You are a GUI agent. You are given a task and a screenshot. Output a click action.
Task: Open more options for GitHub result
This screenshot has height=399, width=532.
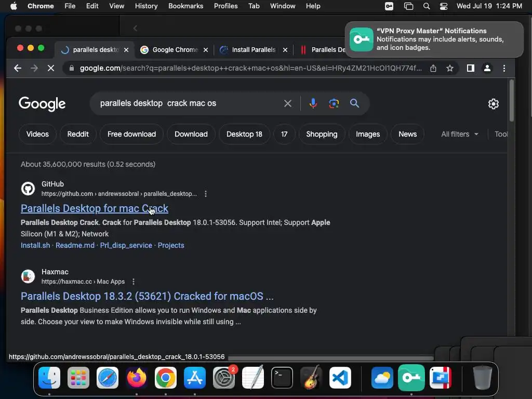click(x=206, y=194)
